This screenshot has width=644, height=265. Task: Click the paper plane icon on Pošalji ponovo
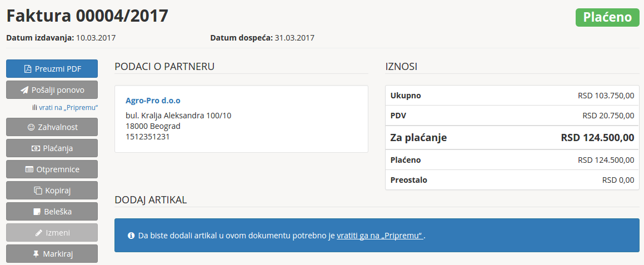pos(24,90)
